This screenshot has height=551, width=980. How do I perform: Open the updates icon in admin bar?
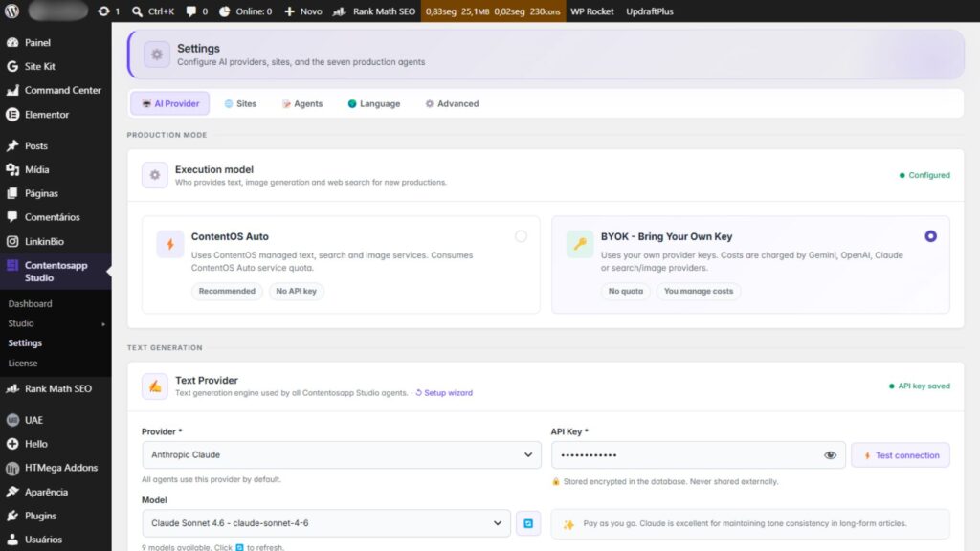[108, 11]
